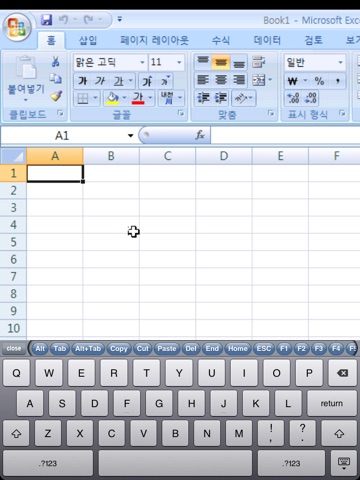The height and width of the screenshot is (480, 360).
Task: Click the Office button logo
Action: pyautogui.click(x=17, y=27)
